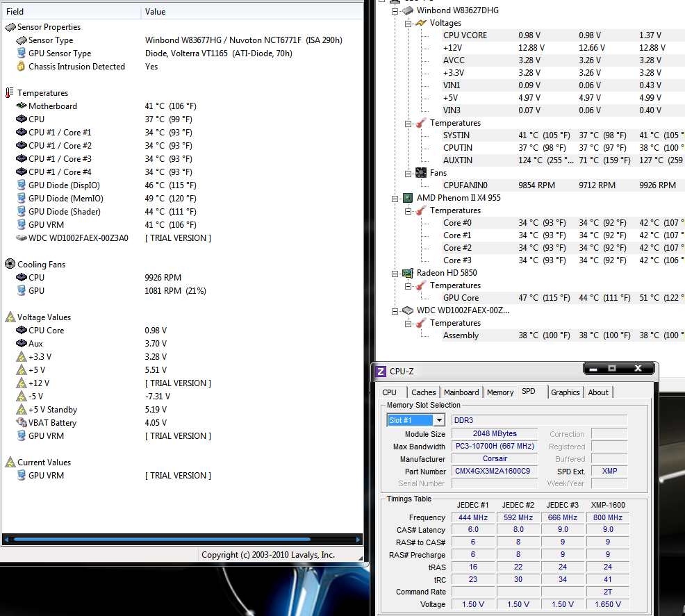Click the Radeon HD 5850 graphics card icon
This screenshot has width=685, height=616.
pyautogui.click(x=408, y=273)
